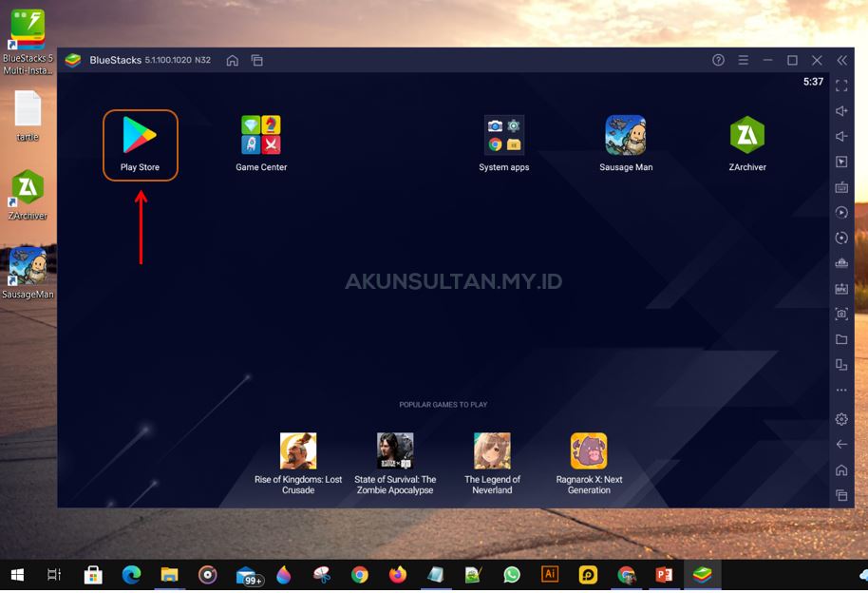The image size is (868, 593).
Task: Open the Play Store app
Action: point(140,144)
